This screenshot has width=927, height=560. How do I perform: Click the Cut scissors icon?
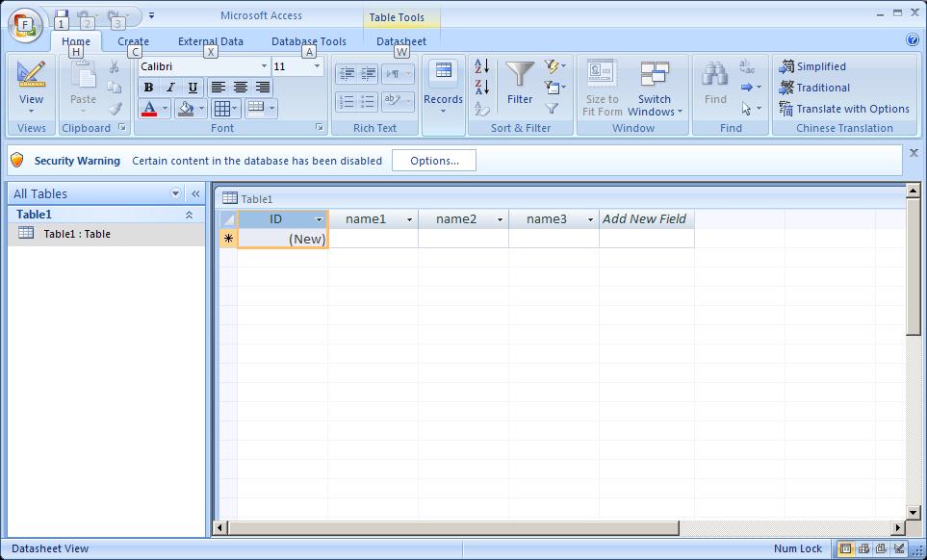tap(115, 66)
